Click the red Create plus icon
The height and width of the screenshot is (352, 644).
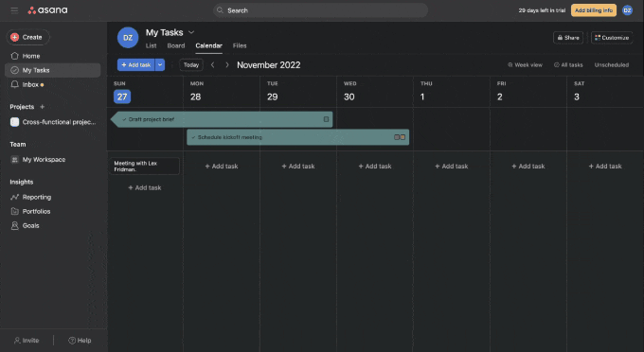tap(15, 37)
